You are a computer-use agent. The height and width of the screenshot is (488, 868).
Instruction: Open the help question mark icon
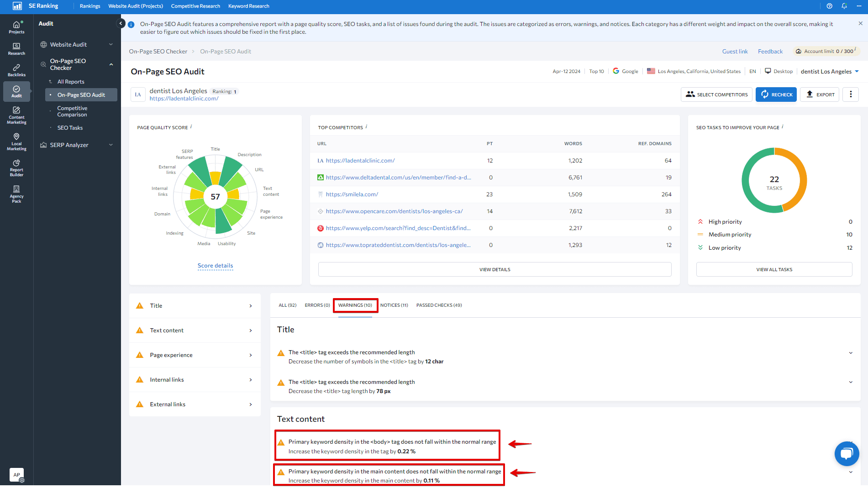829,6
